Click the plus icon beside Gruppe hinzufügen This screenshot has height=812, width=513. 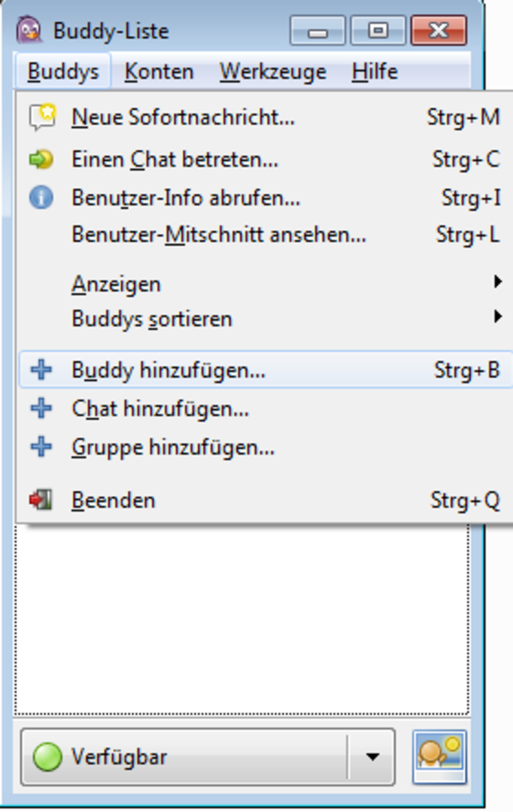pyautogui.click(x=41, y=447)
